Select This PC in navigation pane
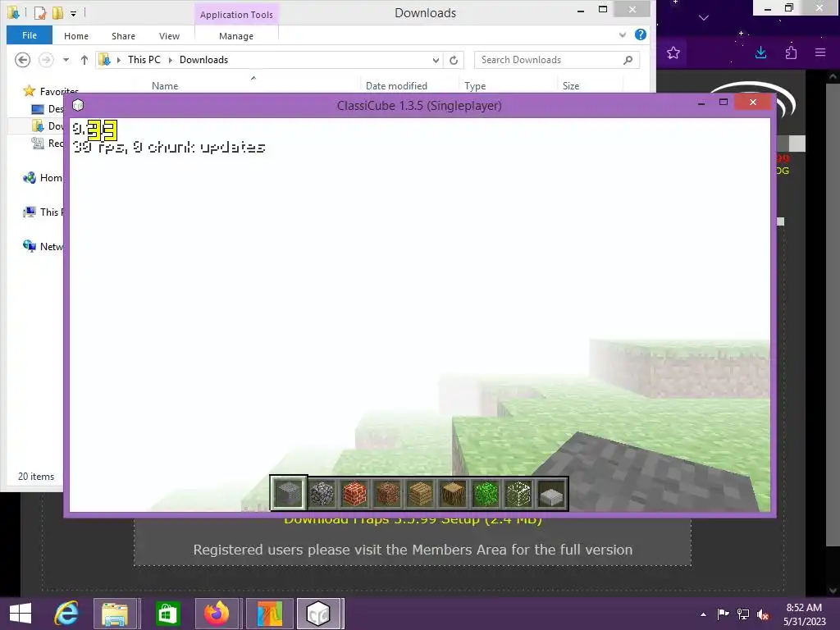840x630 pixels. click(43, 212)
